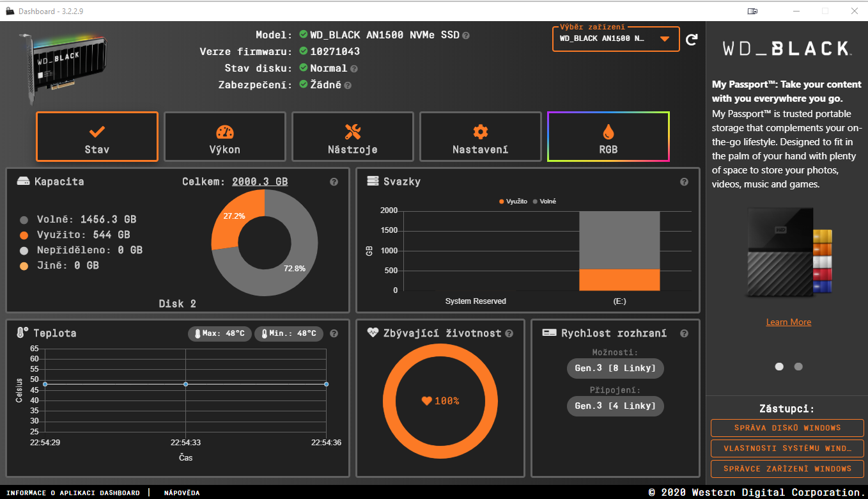The height and width of the screenshot is (499, 868).
Task: Click the title bar compact view icon
Action: point(753,11)
